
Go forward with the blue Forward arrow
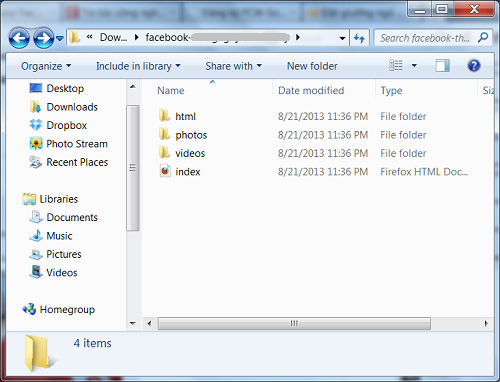pyautogui.click(x=43, y=38)
